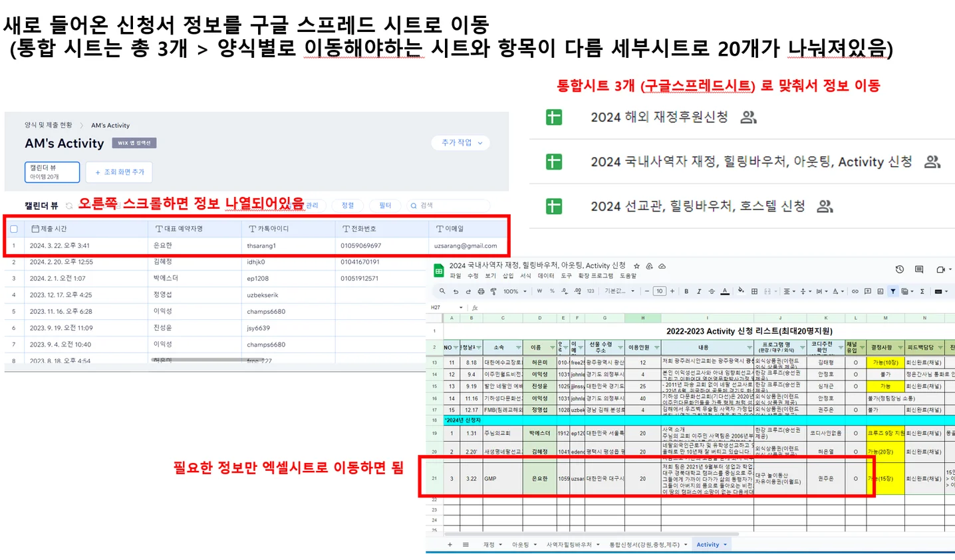Toggle italic formatting
This screenshot has height=560, width=955.
tap(699, 291)
